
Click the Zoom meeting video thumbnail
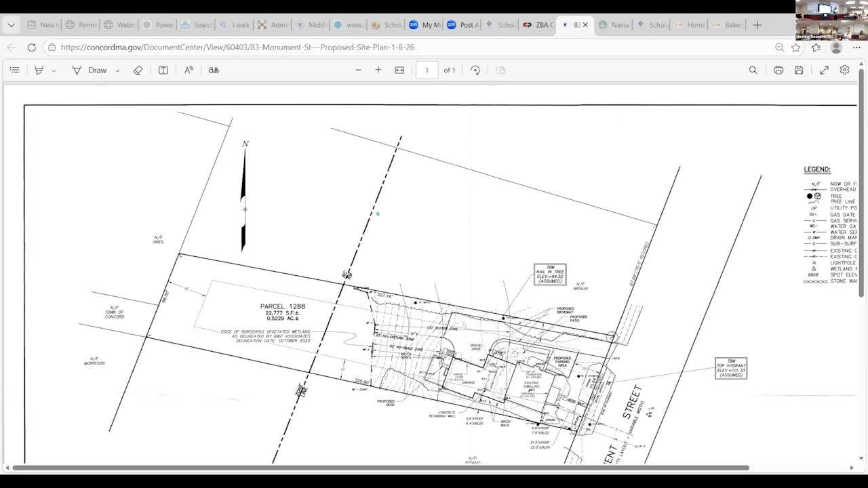point(831,20)
